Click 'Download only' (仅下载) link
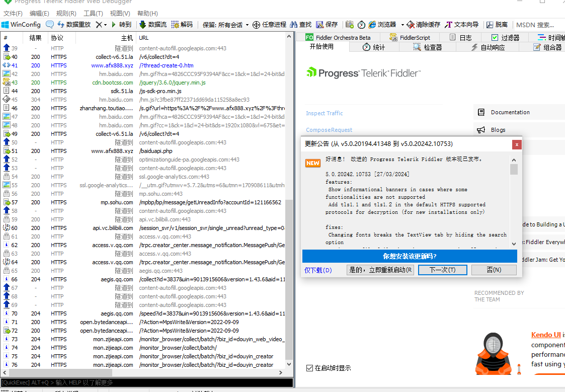Screen dimensions: 565x392 318,270
